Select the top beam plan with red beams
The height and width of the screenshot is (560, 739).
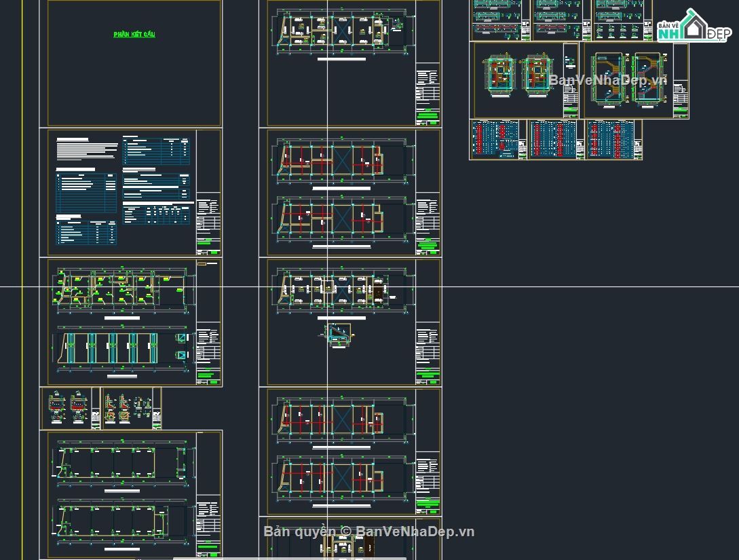pyautogui.click(x=342, y=160)
